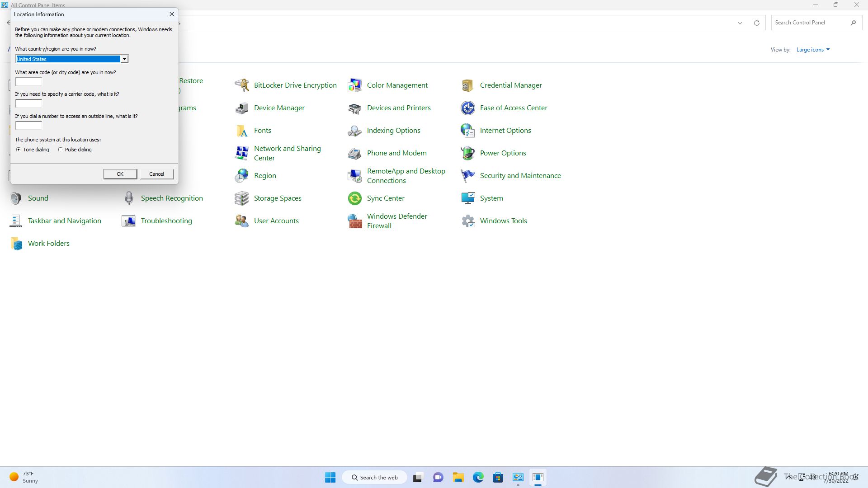
Task: Click the search magnifier icon
Action: [x=853, y=23]
